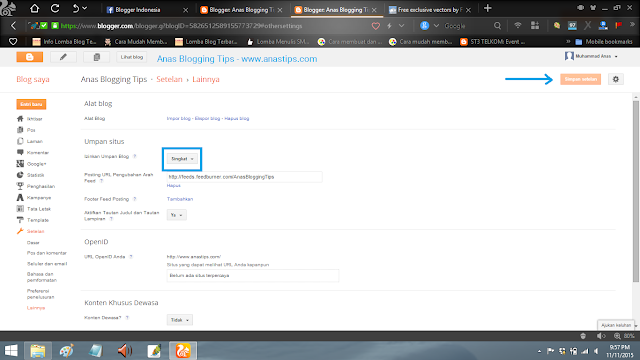Click the browser reload icon
640x360 pixels.
point(55,9)
